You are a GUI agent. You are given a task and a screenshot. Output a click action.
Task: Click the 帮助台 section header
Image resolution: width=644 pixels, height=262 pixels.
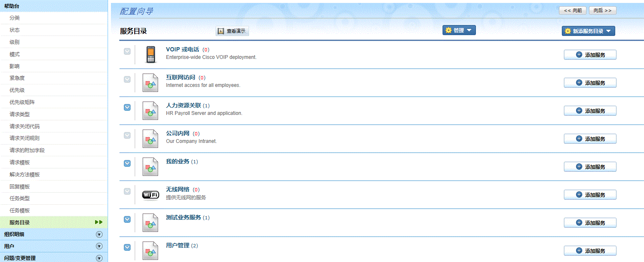click(x=54, y=6)
